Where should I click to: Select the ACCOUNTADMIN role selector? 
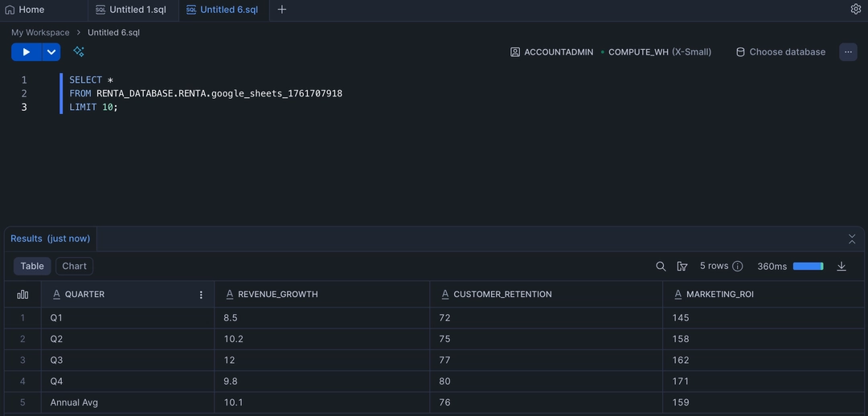pyautogui.click(x=551, y=52)
